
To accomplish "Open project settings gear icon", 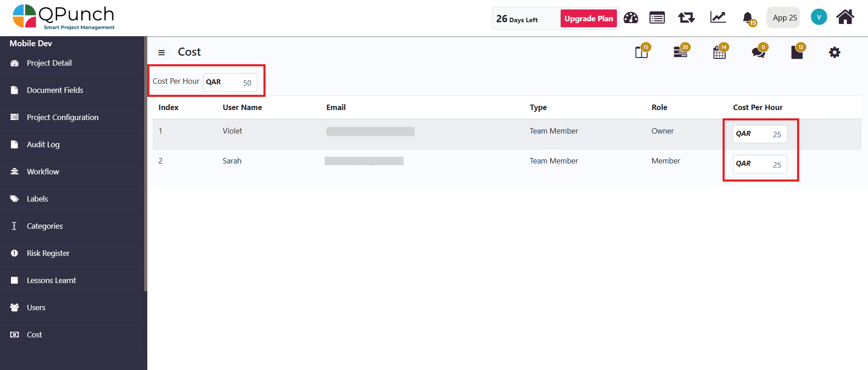I will pyautogui.click(x=834, y=53).
